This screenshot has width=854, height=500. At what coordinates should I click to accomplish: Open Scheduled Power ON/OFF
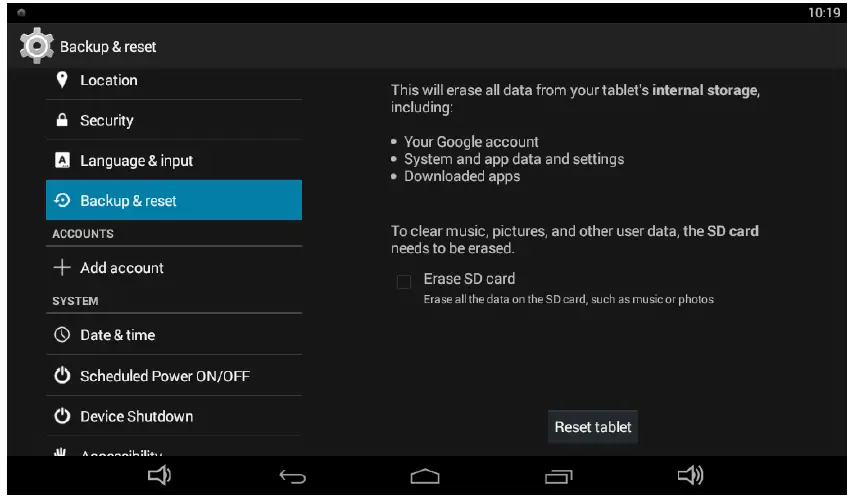click(174, 375)
